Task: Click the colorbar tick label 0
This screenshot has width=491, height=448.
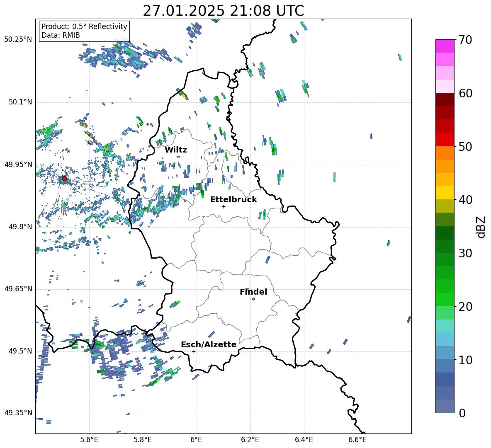Action: [x=462, y=413]
